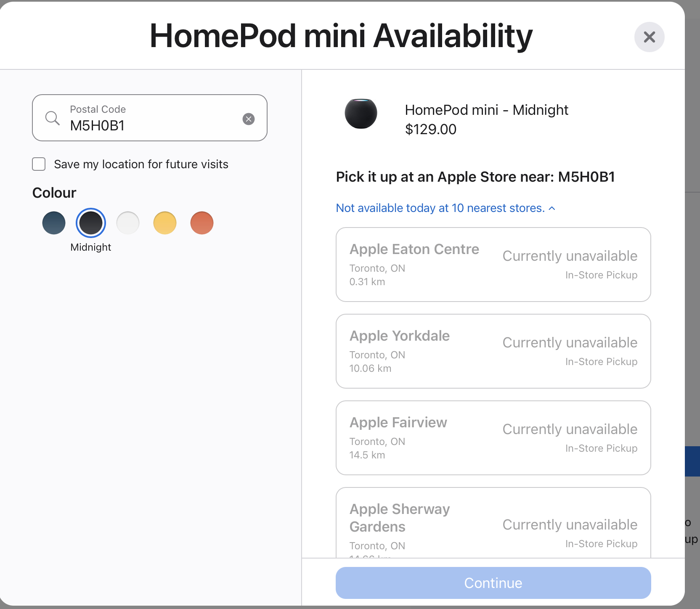700x609 pixels.
Task: Click Currently unavailable on Apple Yorkdale
Action: 570,342
